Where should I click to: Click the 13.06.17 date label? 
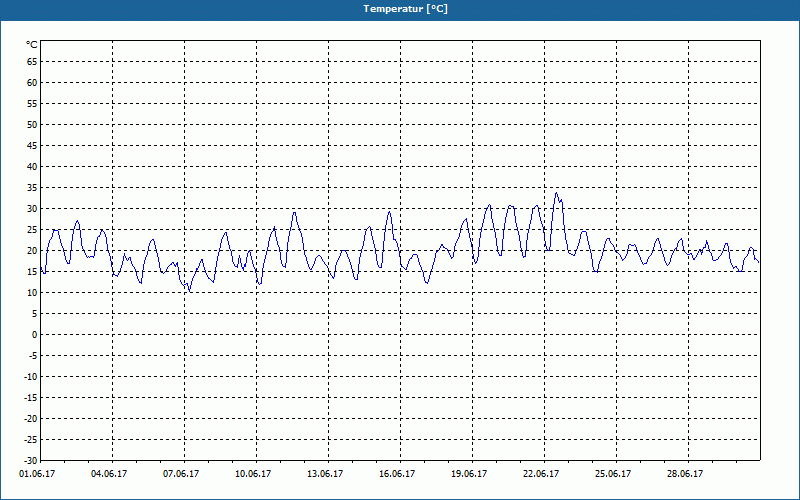[x=325, y=474]
